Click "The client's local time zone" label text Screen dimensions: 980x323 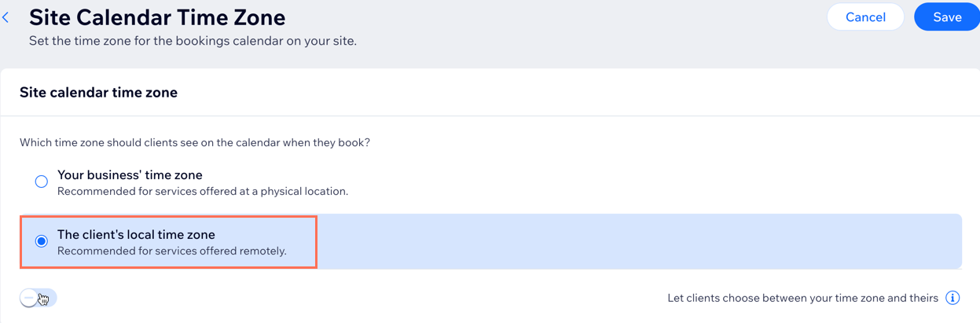click(136, 234)
